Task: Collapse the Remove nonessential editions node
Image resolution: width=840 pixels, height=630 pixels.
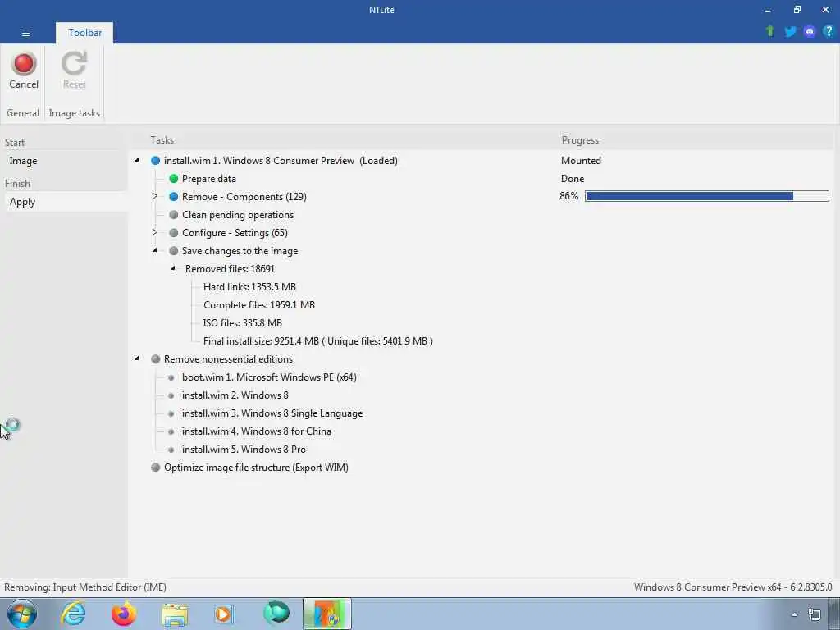Action: pos(137,358)
